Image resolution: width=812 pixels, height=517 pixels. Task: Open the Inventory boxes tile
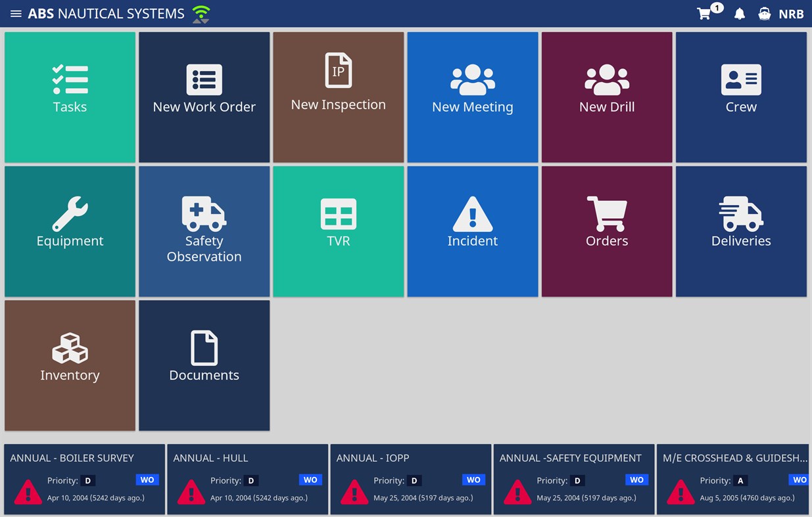(x=70, y=365)
